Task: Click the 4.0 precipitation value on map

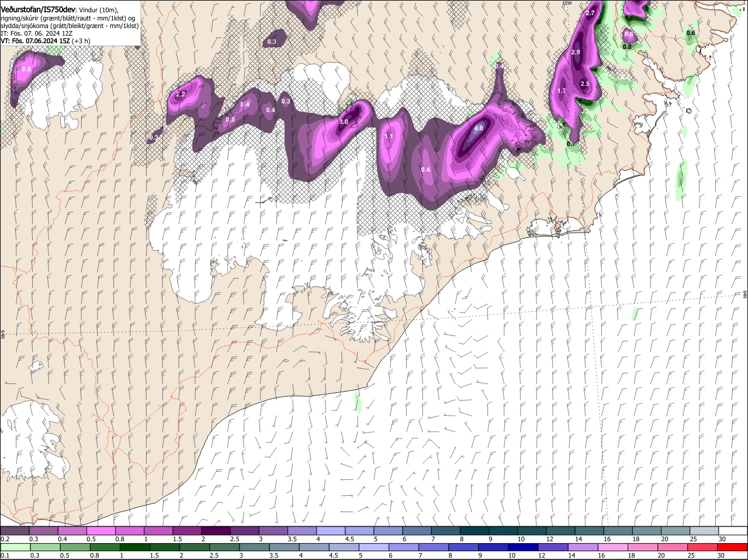Action: point(479,127)
